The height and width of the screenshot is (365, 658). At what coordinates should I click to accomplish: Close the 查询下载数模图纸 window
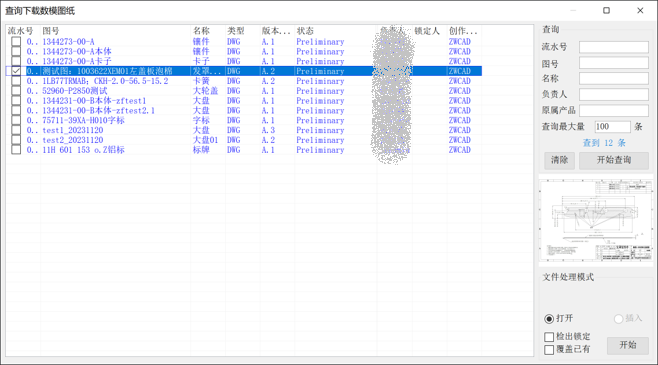(640, 10)
